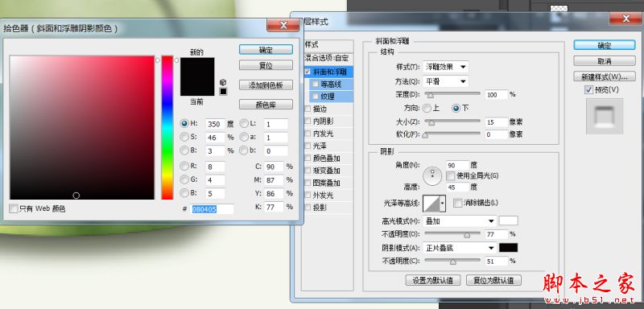Click the 添加到色板 button

266,85
